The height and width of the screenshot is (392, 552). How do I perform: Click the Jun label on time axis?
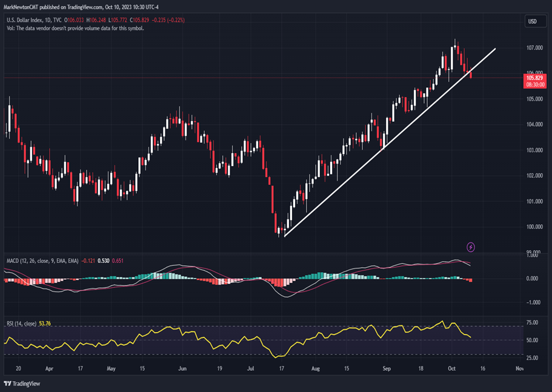182,369
